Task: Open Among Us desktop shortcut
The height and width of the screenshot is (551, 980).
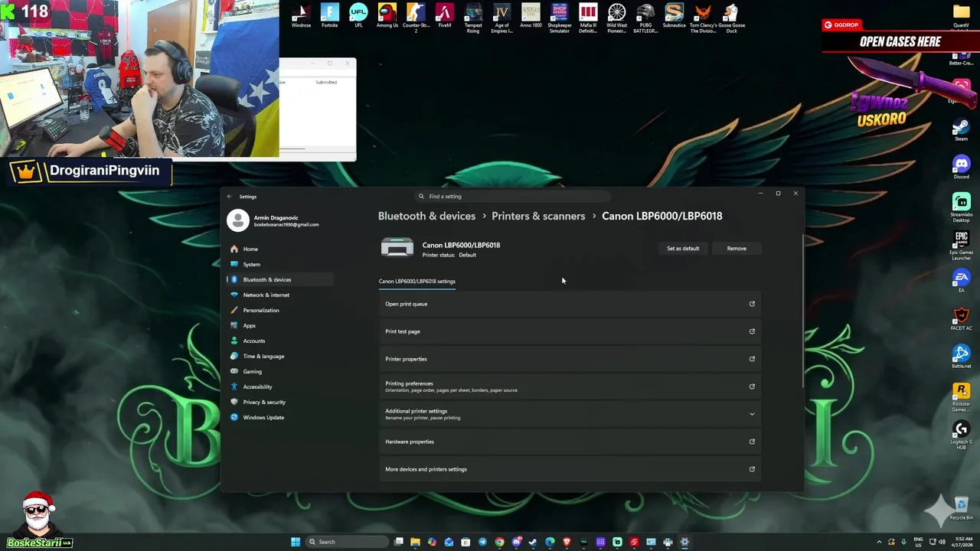Action: (x=387, y=17)
